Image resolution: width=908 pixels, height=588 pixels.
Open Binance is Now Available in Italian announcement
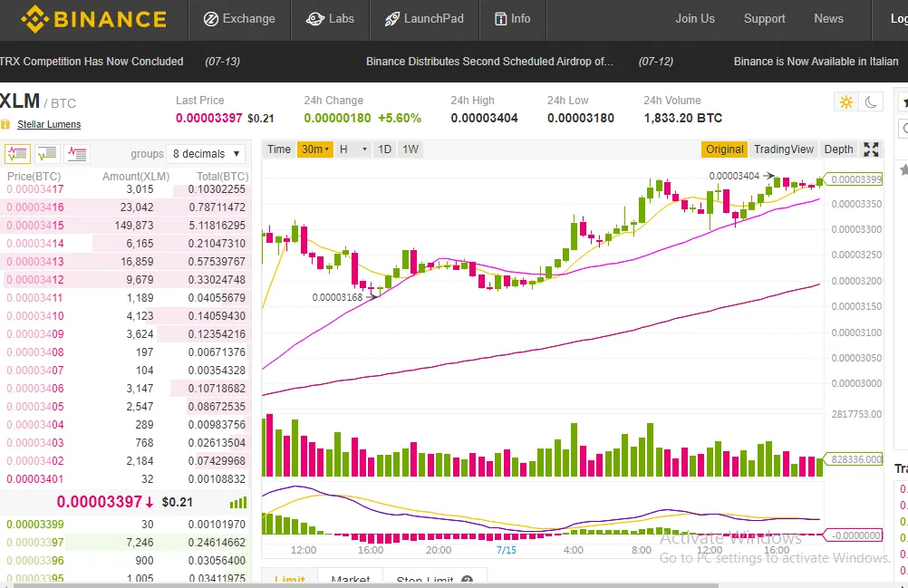pos(816,62)
